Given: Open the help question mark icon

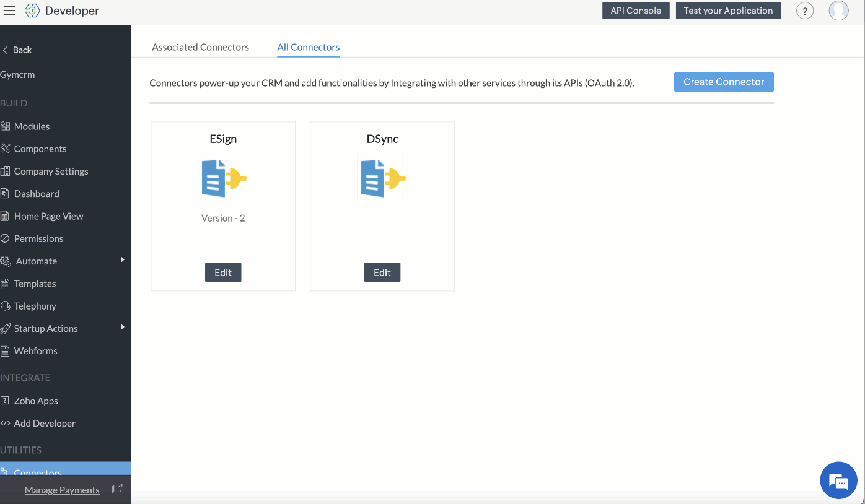Looking at the screenshot, I should 805,11.
